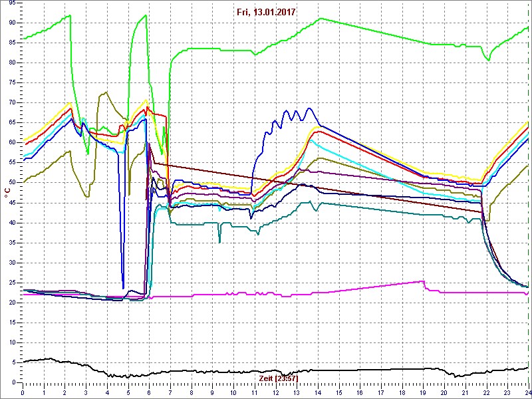
Task: Click hour label 3 on time axis
Action: pos(86,392)
